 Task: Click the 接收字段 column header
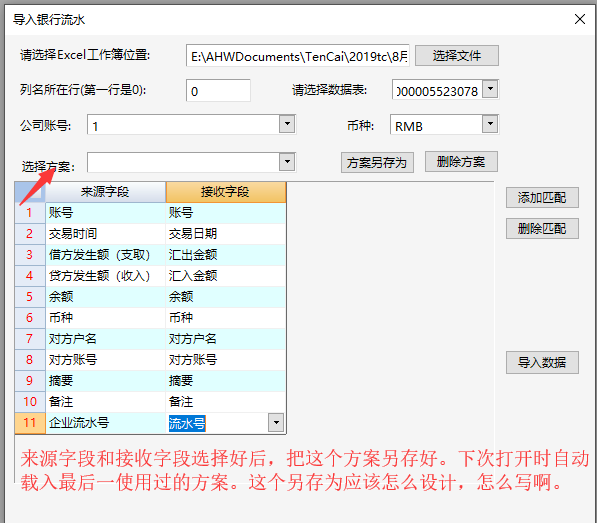(x=225, y=192)
